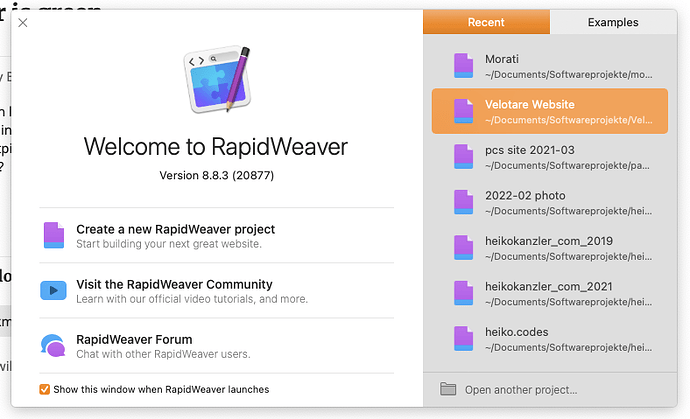
Task: Click the purple document icon for new project
Action: coord(54,235)
